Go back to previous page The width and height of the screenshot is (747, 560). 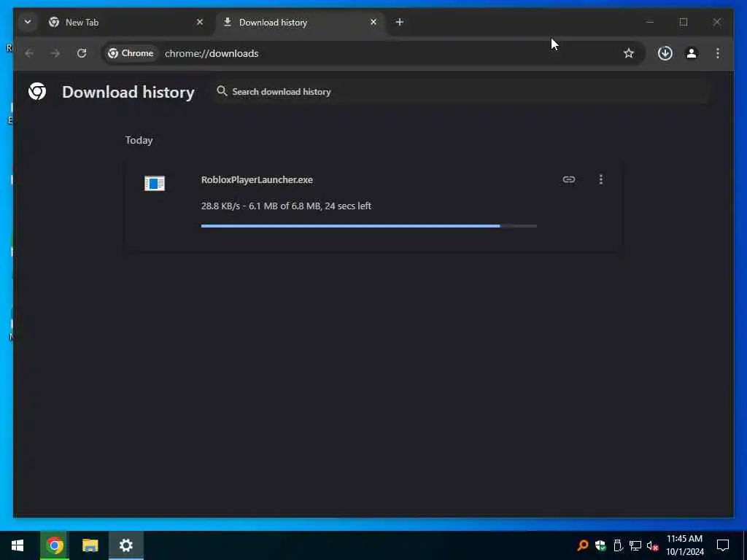click(x=29, y=53)
